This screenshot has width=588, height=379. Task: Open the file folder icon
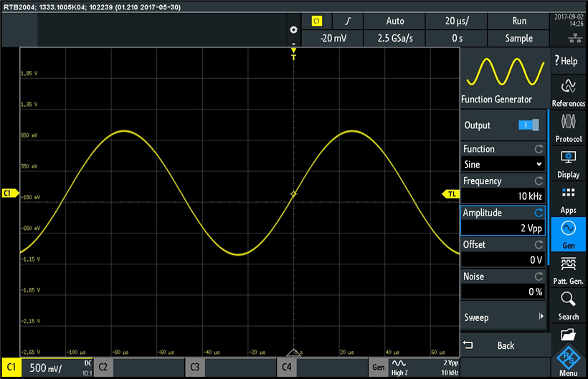pos(568,334)
